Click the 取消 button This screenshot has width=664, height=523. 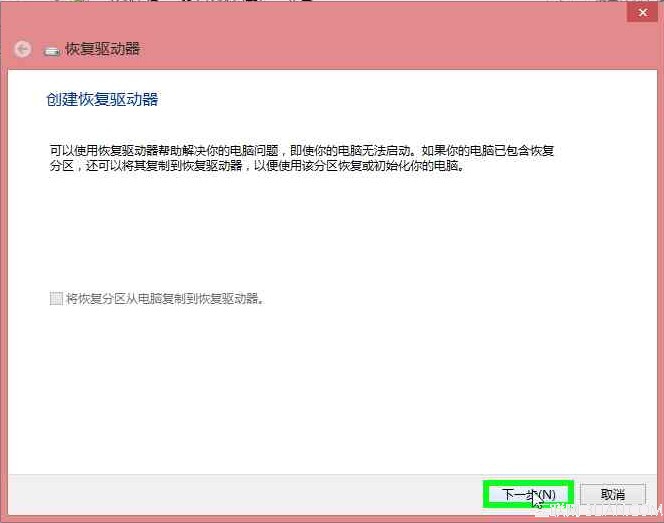click(613, 494)
